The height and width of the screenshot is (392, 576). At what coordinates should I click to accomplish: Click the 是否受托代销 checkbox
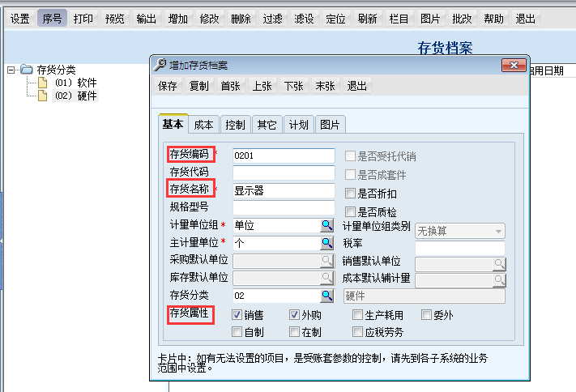point(350,156)
